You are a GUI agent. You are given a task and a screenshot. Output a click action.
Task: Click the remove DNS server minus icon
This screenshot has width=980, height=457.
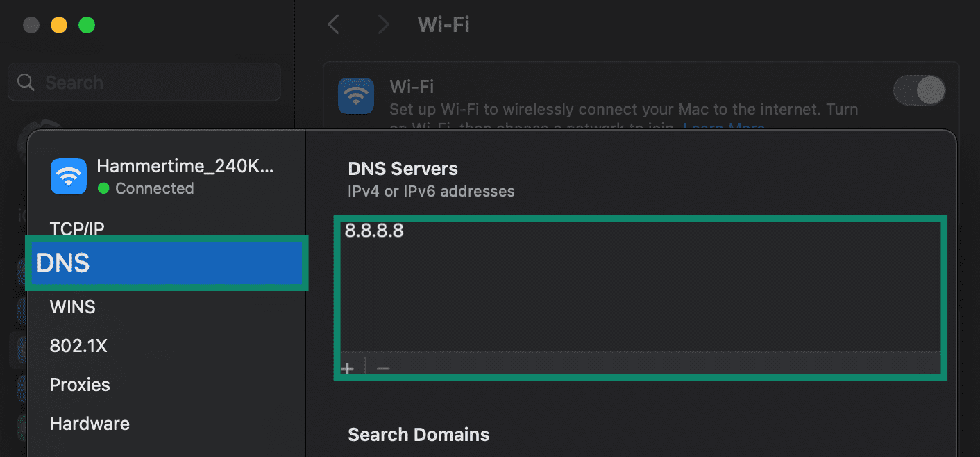(x=382, y=367)
